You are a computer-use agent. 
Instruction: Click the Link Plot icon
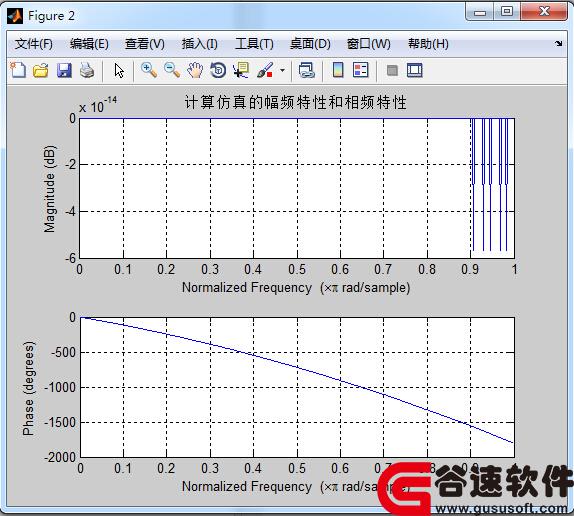tap(306, 70)
